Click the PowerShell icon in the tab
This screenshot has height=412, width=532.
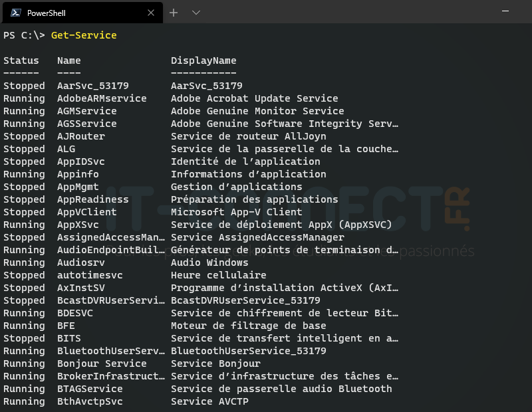pyautogui.click(x=15, y=13)
